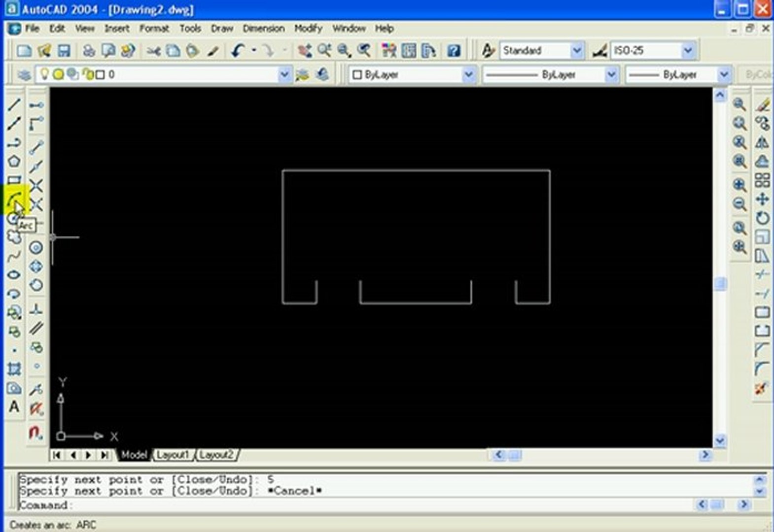Image resolution: width=774 pixels, height=532 pixels.
Task: Select Snap to Quadrant object snap
Action: point(36,266)
